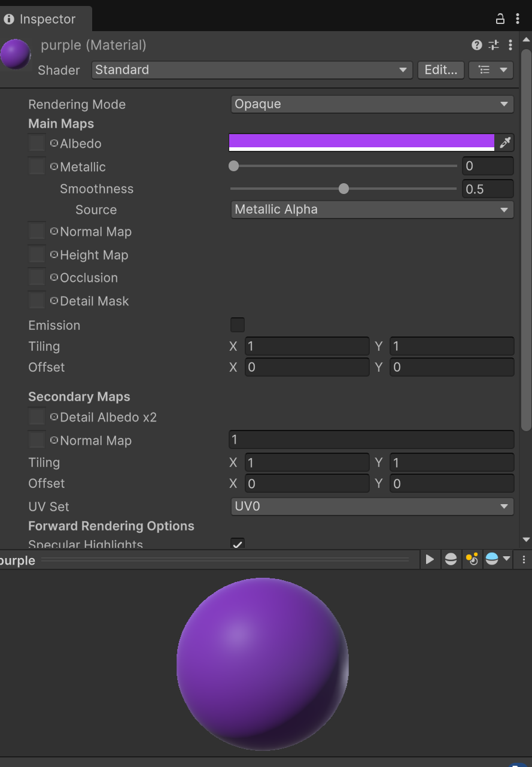Click the shader Edit... button
This screenshot has width=532, height=767.
(x=440, y=70)
